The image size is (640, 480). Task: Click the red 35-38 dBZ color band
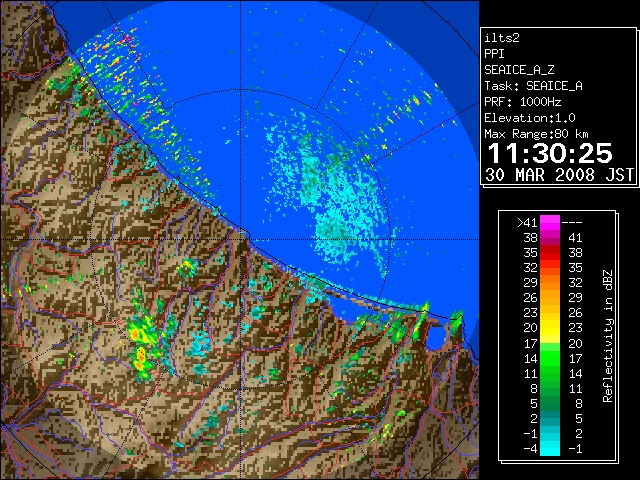click(550, 253)
